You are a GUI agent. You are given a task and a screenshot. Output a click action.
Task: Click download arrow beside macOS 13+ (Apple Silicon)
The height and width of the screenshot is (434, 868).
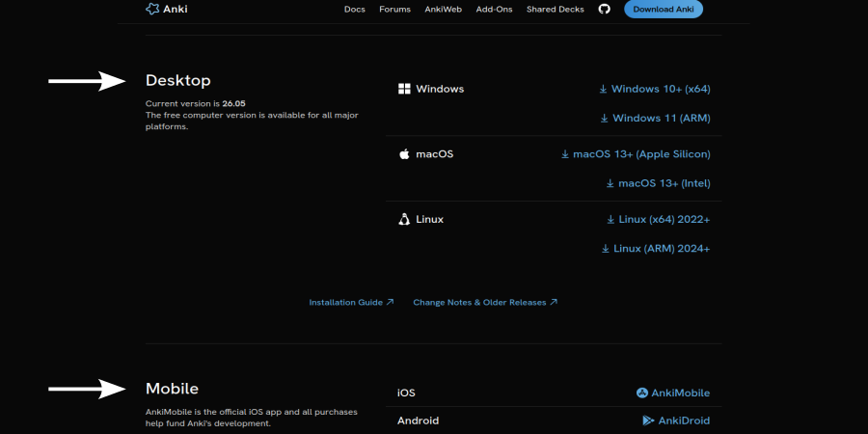coord(564,154)
